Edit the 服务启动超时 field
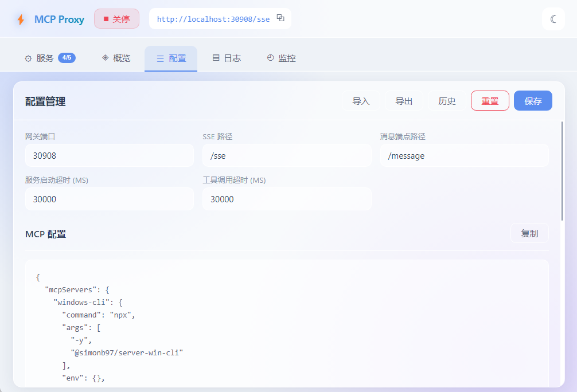 tap(110, 199)
